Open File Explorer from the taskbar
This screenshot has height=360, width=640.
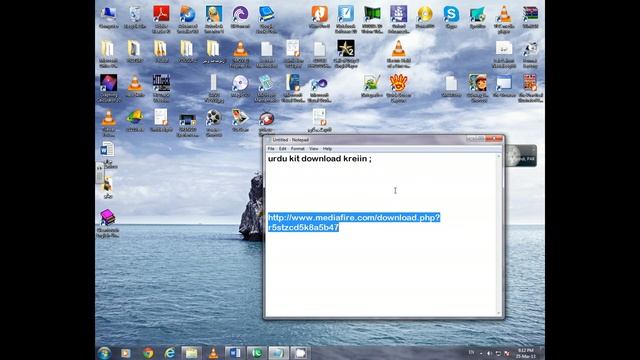click(191, 353)
